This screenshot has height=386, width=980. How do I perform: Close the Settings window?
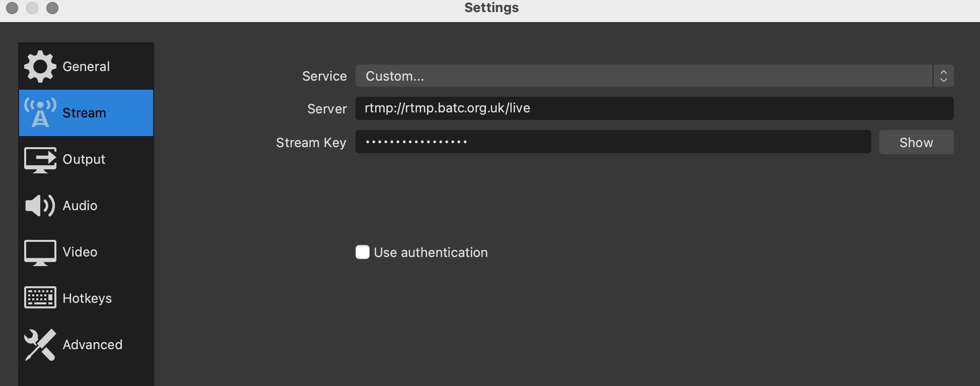point(12,8)
